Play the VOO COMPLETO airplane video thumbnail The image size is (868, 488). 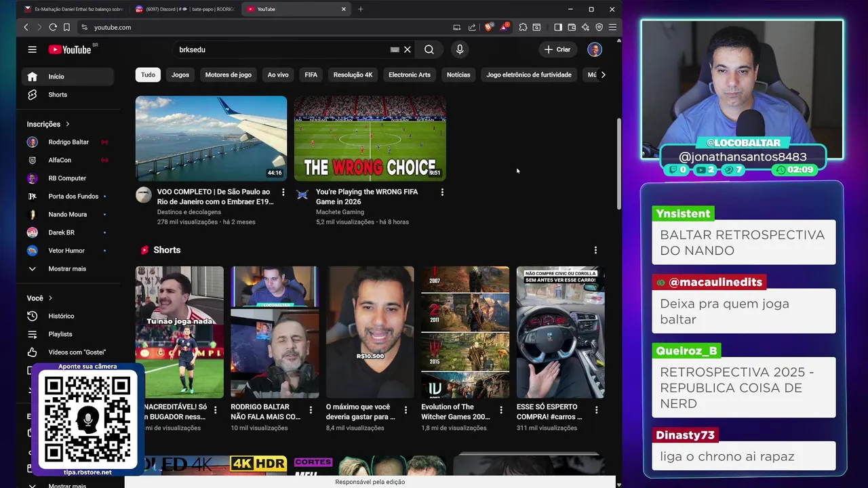click(211, 138)
